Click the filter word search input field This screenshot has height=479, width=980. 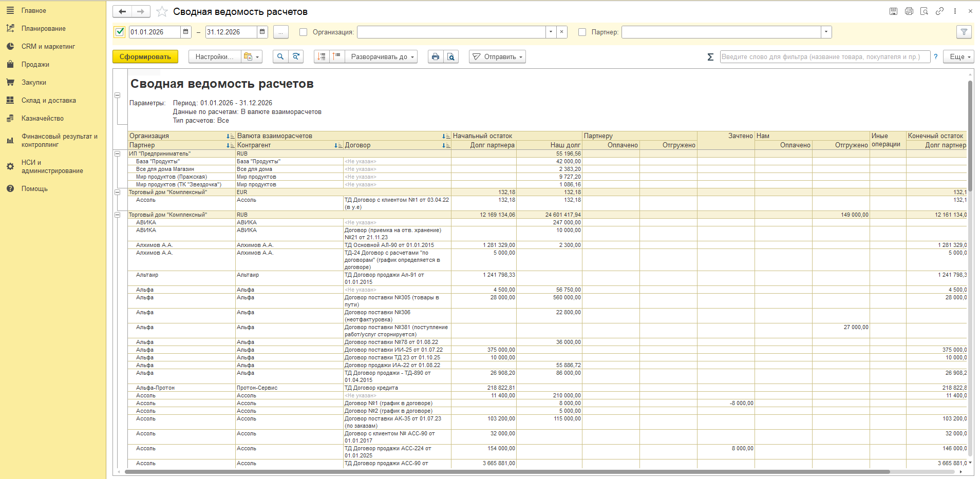pos(825,56)
